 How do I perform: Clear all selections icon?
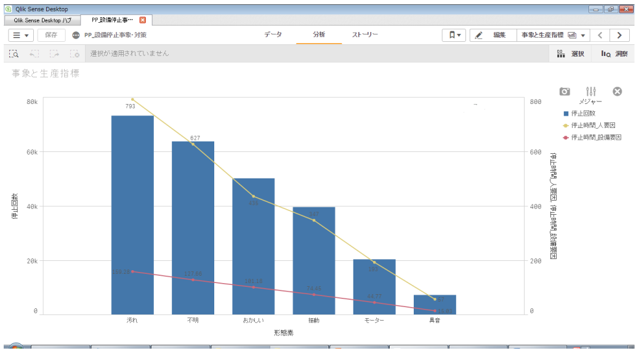(x=74, y=54)
